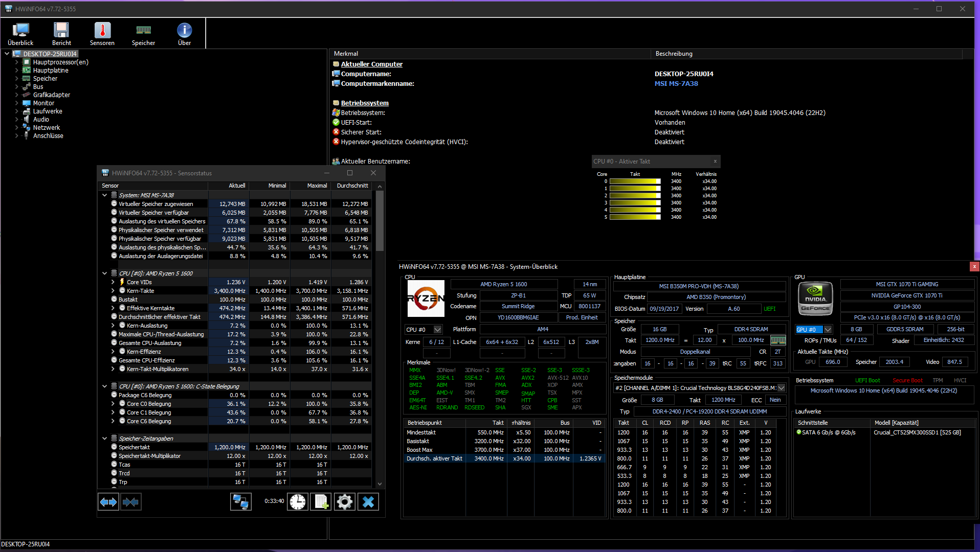Screen dimensions: 980x552
Task: Expand the Grafikadapter tree node
Action: [x=16, y=95]
